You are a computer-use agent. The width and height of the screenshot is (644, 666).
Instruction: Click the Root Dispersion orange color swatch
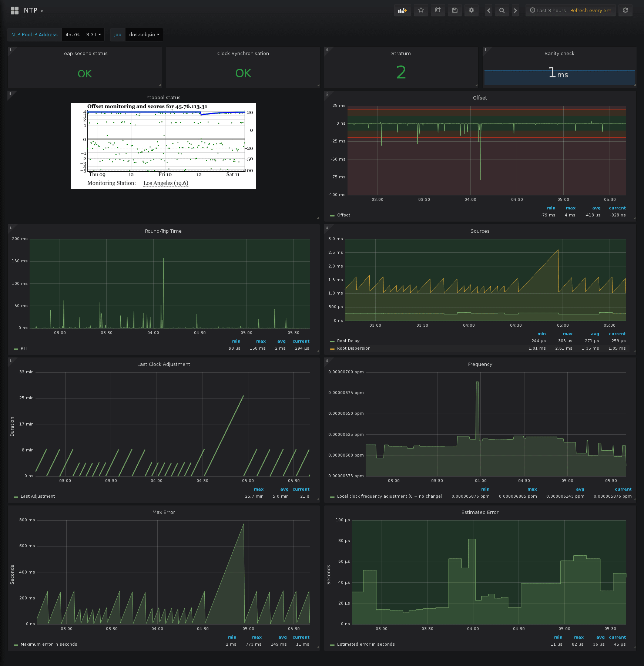pyautogui.click(x=332, y=349)
